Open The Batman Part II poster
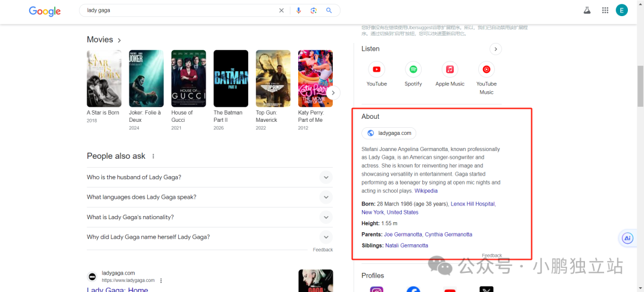Screen dimensions: 644x292 [231, 79]
